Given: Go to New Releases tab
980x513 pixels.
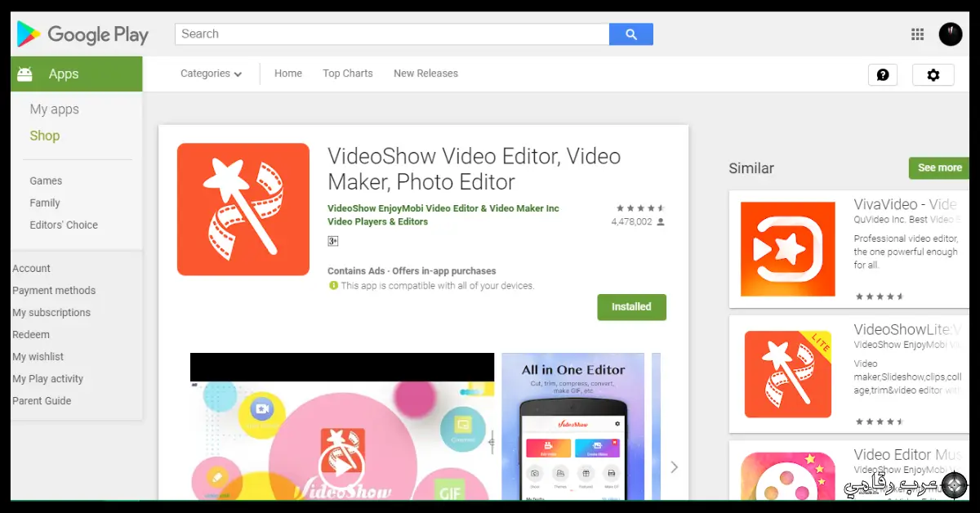Looking at the screenshot, I should 425,74.
